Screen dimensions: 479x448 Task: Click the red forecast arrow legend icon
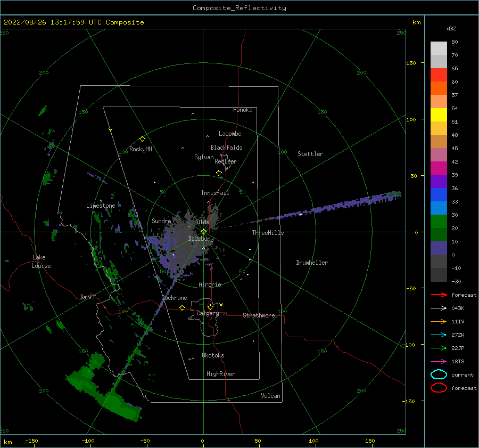point(439,295)
